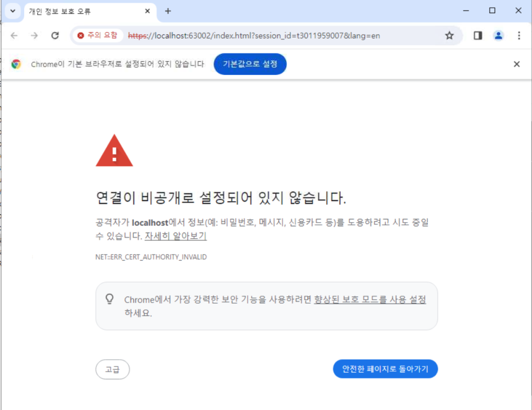532x410 pixels.
Task: Click the browser back arrow icon
Action: pyautogui.click(x=14, y=36)
